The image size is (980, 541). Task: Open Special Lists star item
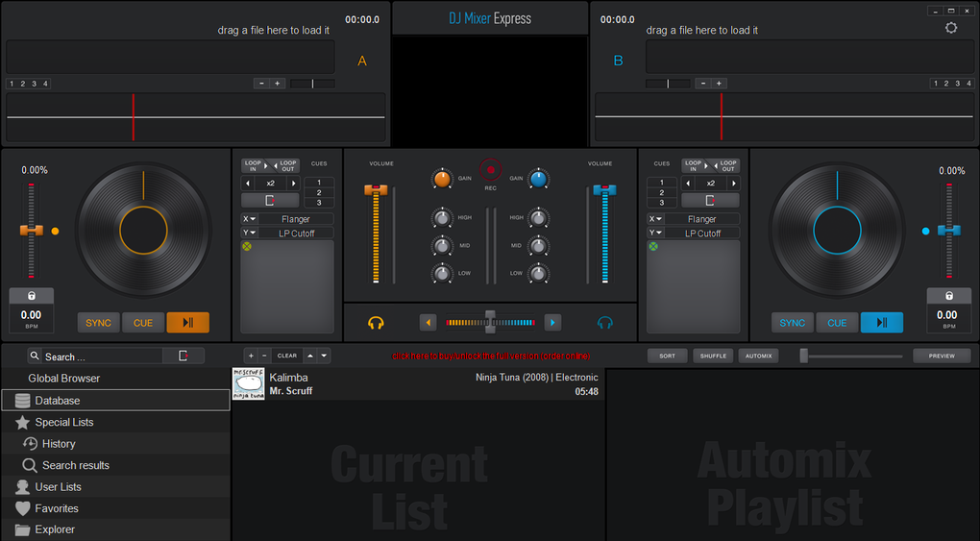115,422
